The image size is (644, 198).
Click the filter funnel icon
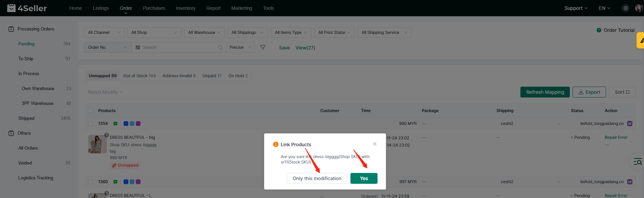(263, 47)
